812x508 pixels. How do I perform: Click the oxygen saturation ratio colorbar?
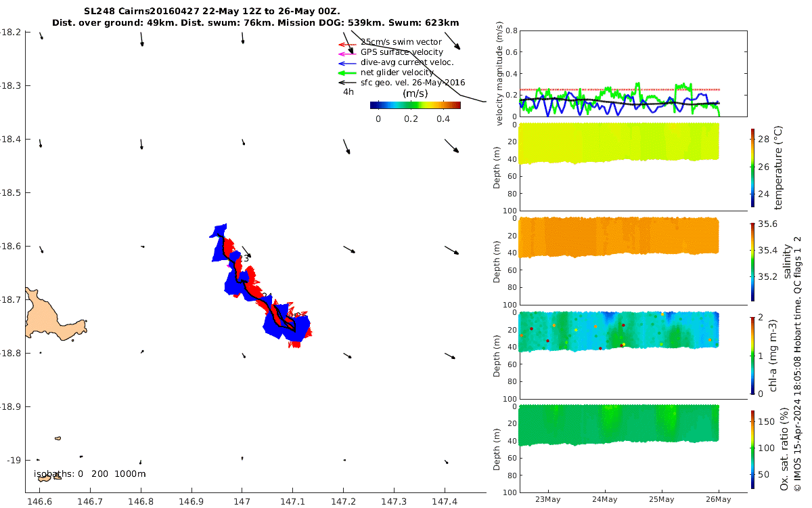pyautogui.click(x=752, y=449)
